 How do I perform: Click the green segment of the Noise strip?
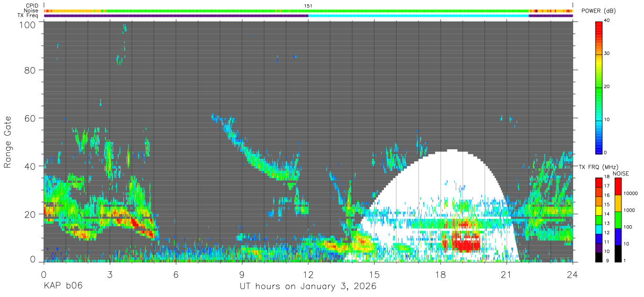(317, 10)
